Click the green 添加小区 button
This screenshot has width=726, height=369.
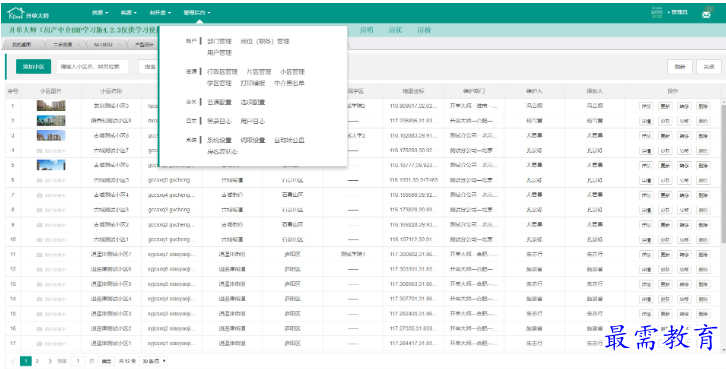[x=33, y=67]
